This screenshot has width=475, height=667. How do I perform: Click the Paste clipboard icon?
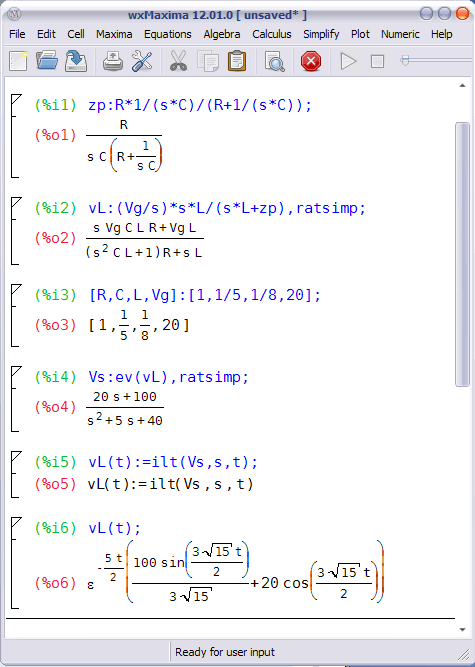[237, 61]
